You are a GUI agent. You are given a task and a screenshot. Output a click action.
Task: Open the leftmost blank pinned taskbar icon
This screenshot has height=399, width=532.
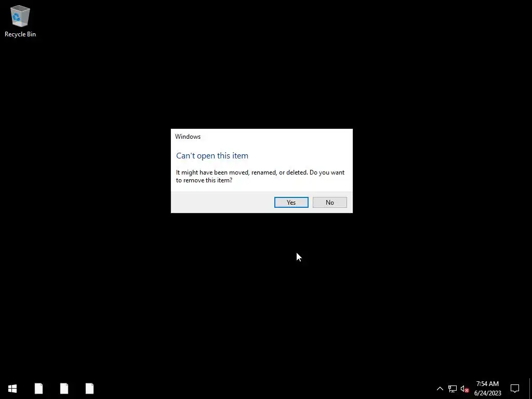(38, 389)
